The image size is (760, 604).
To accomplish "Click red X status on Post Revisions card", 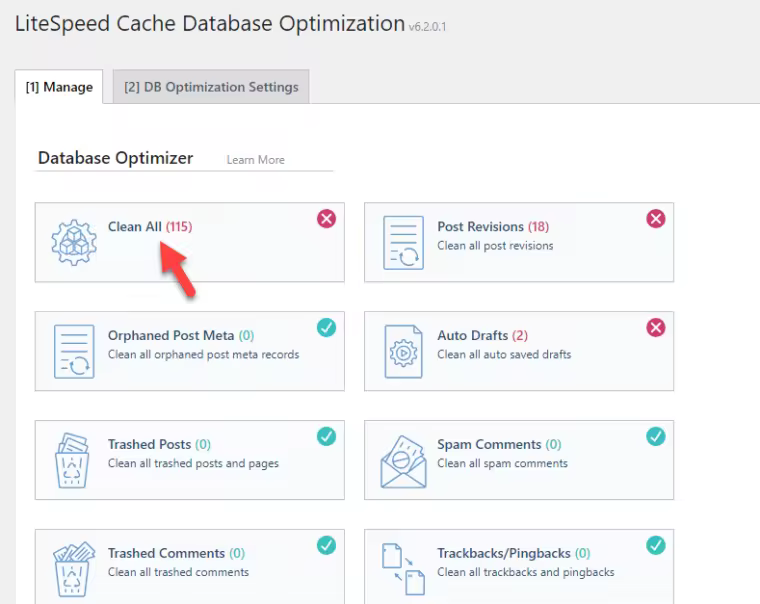I will (655, 219).
